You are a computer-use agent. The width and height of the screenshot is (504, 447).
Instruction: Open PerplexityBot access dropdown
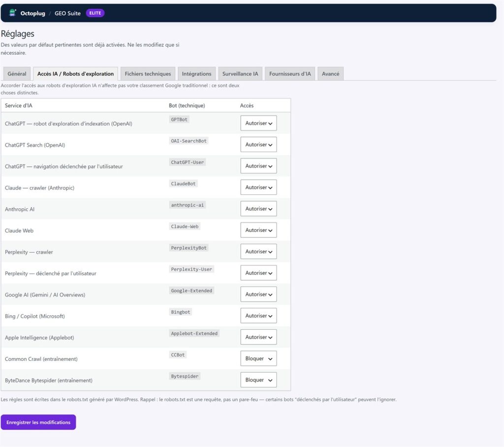pyautogui.click(x=258, y=252)
